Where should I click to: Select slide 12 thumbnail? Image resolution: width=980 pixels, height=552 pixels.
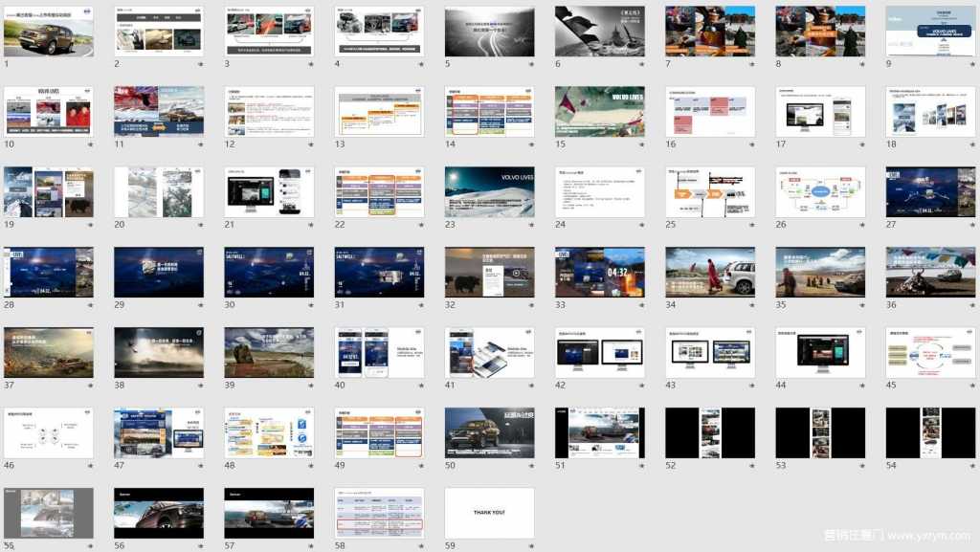pyautogui.click(x=269, y=112)
